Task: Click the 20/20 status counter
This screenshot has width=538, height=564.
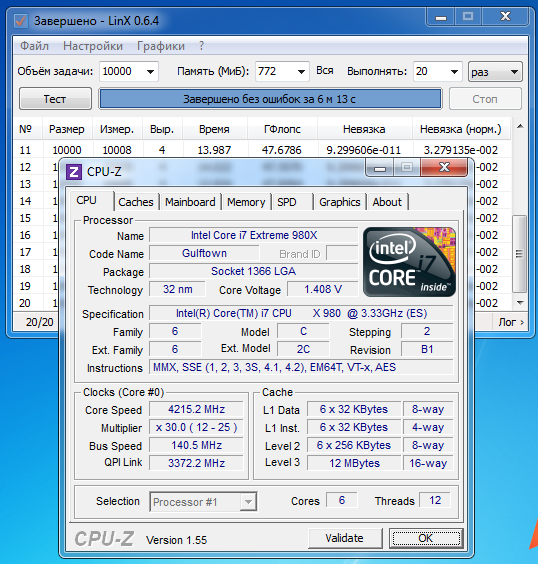Action: (x=40, y=322)
